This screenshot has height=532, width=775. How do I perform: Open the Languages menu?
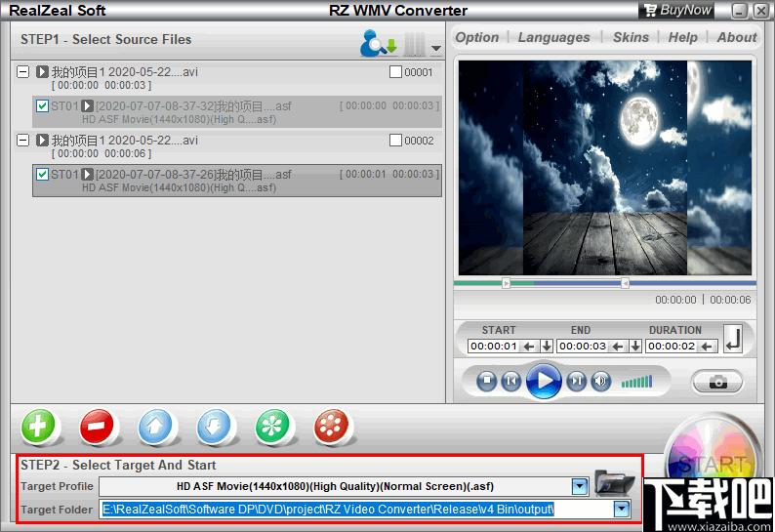pos(553,37)
